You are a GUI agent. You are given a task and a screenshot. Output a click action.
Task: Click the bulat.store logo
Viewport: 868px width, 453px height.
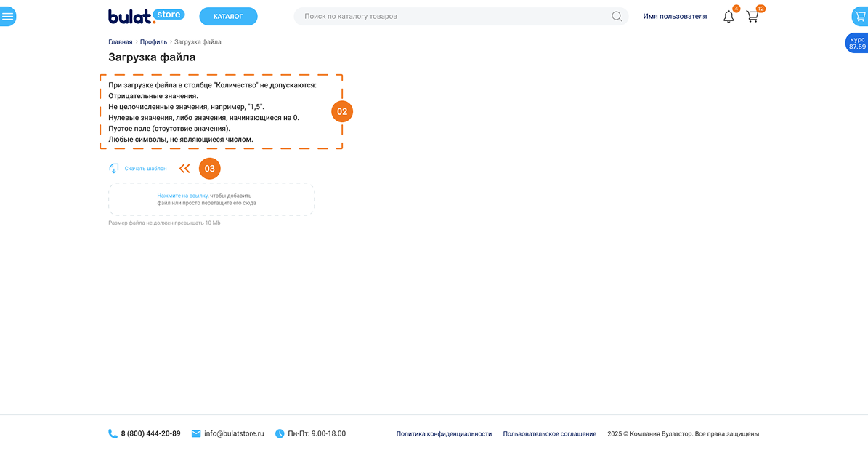pyautogui.click(x=146, y=16)
